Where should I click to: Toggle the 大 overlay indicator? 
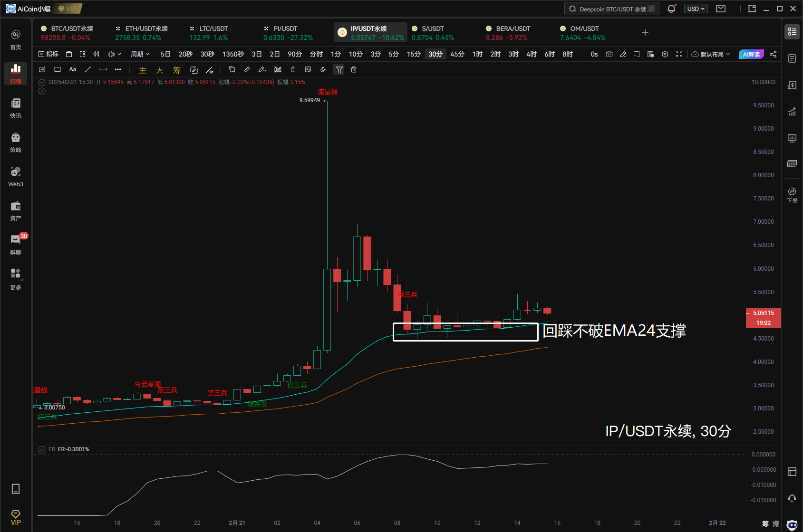(x=160, y=70)
